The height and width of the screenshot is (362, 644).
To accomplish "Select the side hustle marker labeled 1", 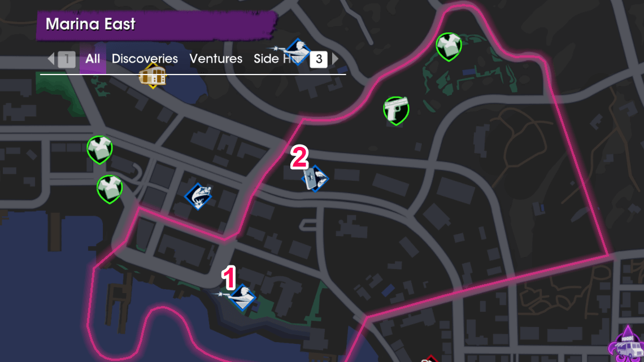I will click(242, 297).
